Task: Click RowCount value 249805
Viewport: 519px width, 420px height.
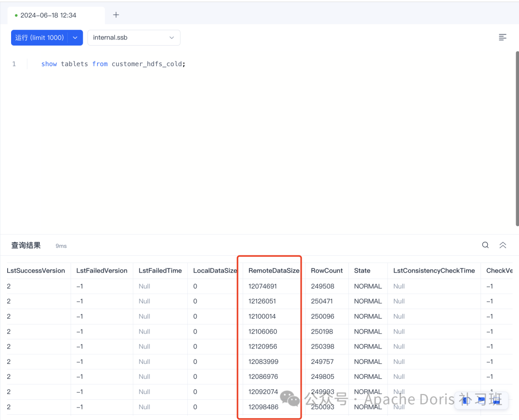Action: [x=322, y=377]
